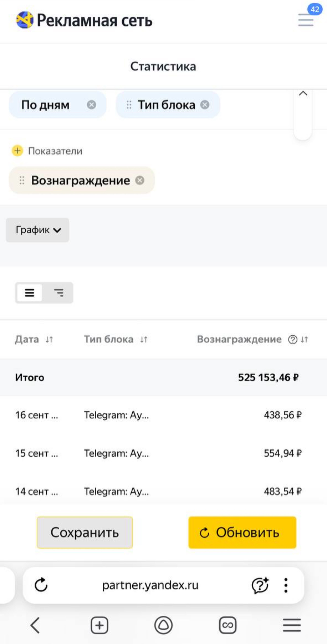The image size is (327, 644).
Task: Collapse the settings panel with up chevron
Action: point(303,94)
